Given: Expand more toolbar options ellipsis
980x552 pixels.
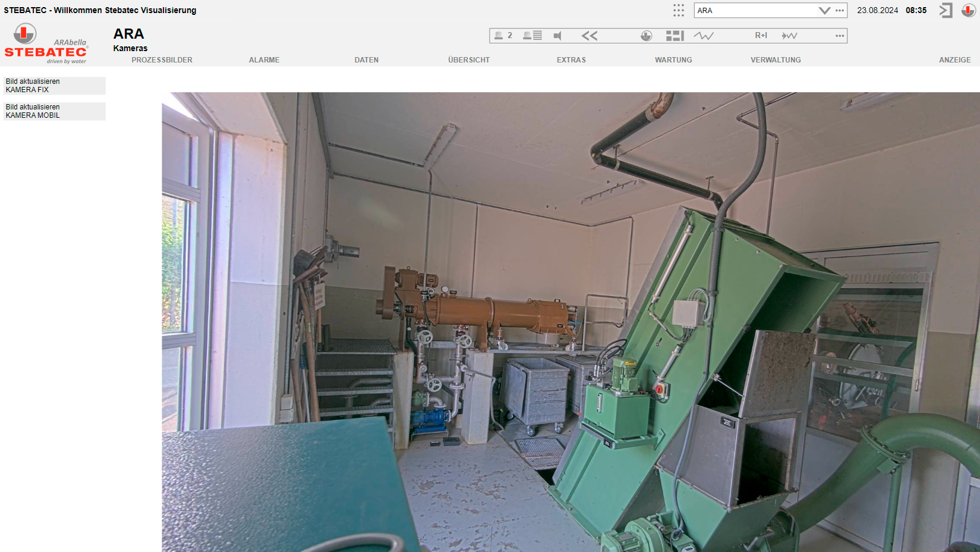Looking at the screenshot, I should (839, 36).
